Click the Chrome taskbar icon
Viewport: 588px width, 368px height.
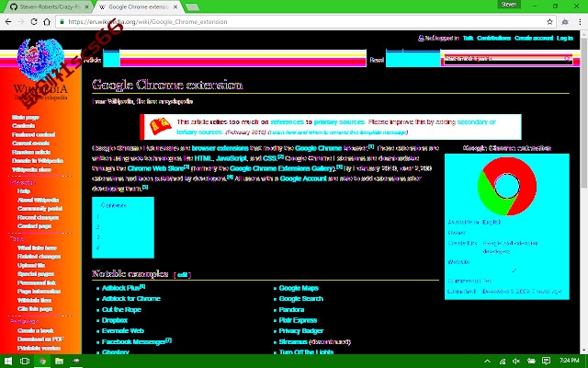tap(42, 361)
